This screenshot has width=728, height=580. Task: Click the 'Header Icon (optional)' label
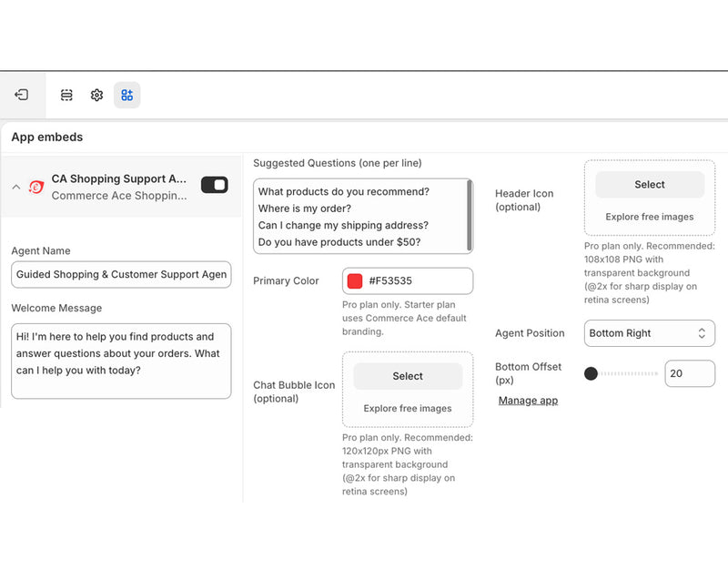coord(524,200)
